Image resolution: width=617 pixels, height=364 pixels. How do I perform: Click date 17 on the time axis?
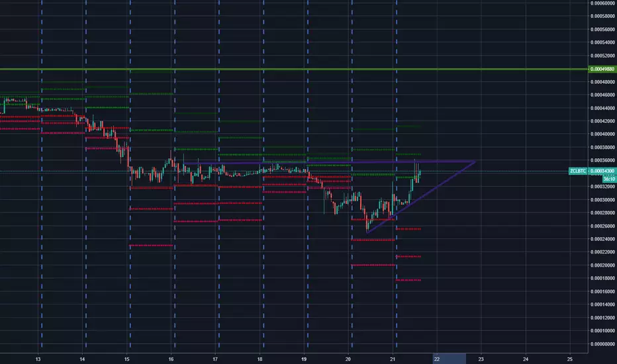[215, 359]
